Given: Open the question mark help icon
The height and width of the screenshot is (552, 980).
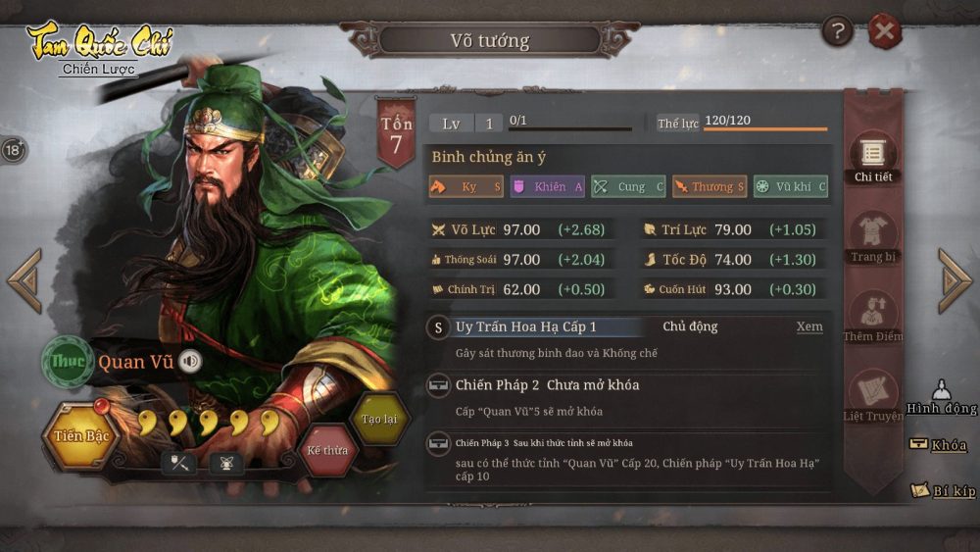Looking at the screenshot, I should [838, 30].
